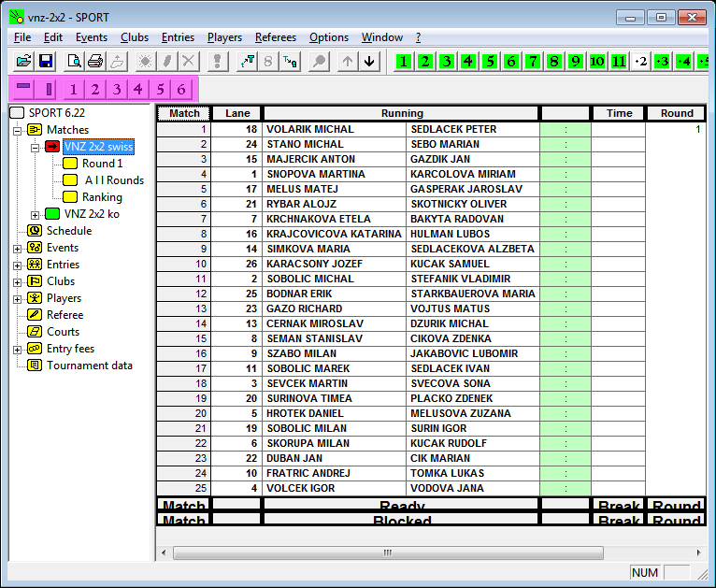Expand the Entry fees tree node

point(17,349)
